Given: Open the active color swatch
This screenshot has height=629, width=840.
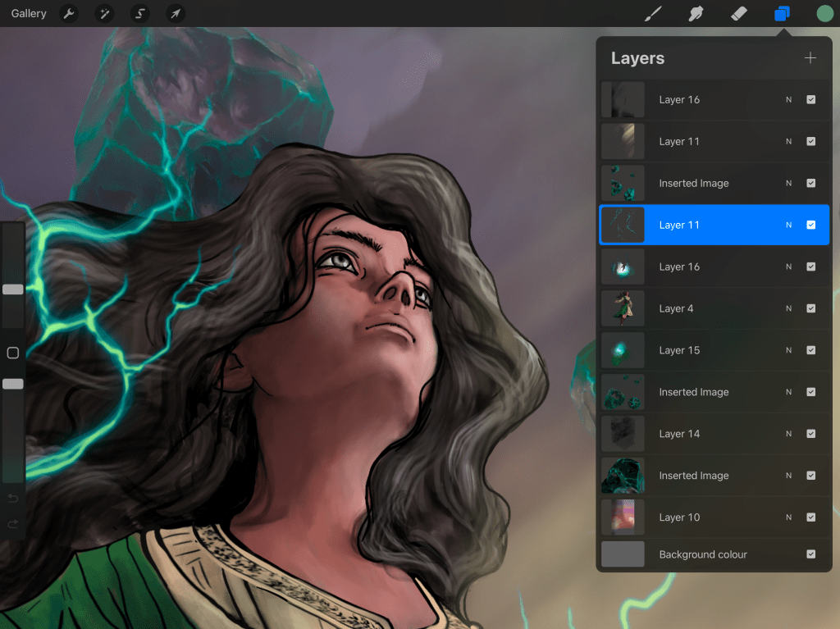Looking at the screenshot, I should (824, 13).
